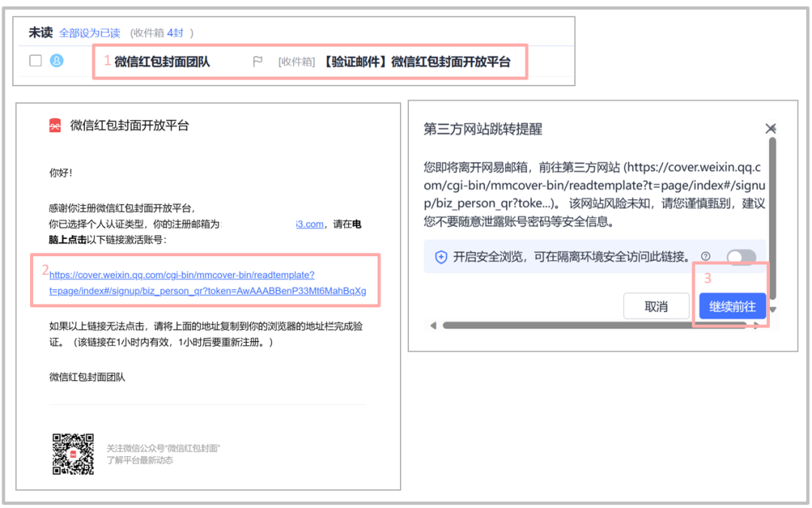The width and height of the screenshot is (812, 508).
Task: Click the 取消 button
Action: point(656,307)
